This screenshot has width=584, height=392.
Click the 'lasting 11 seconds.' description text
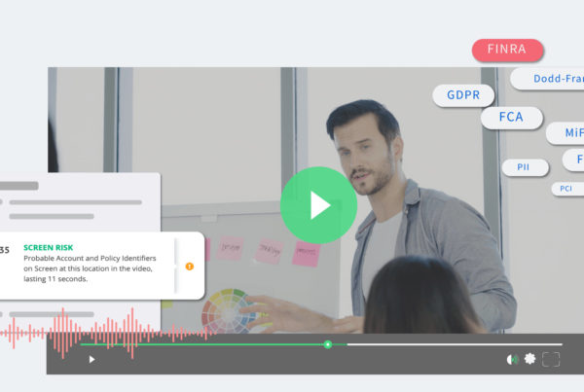55,279
